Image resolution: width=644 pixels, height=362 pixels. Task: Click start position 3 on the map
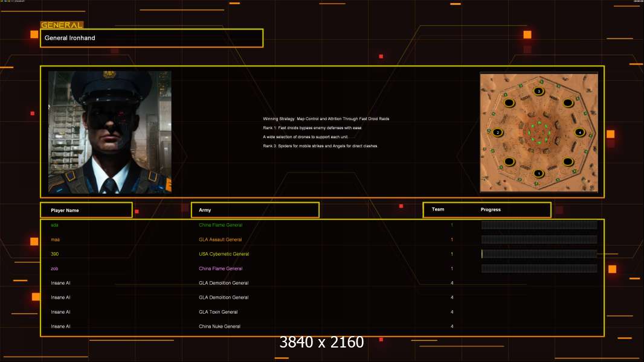coord(539,91)
